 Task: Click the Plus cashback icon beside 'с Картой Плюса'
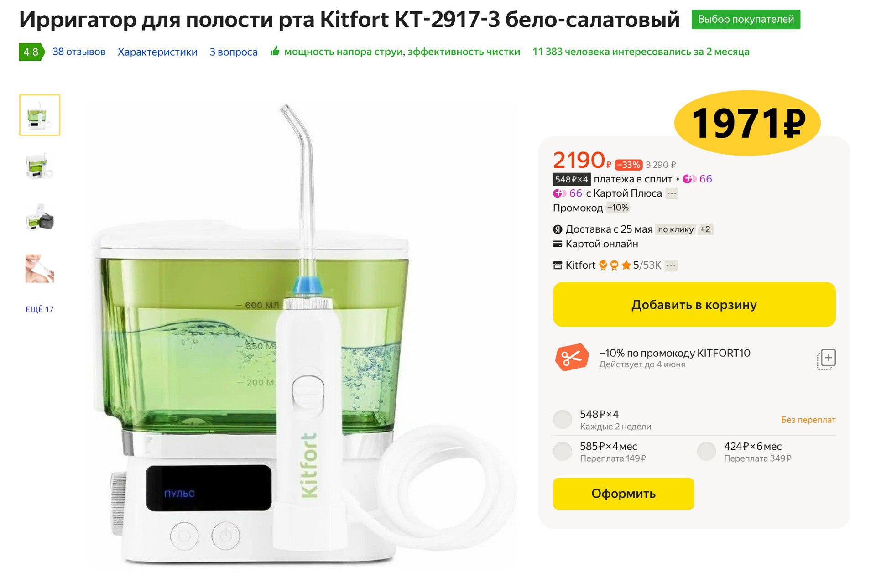click(559, 193)
